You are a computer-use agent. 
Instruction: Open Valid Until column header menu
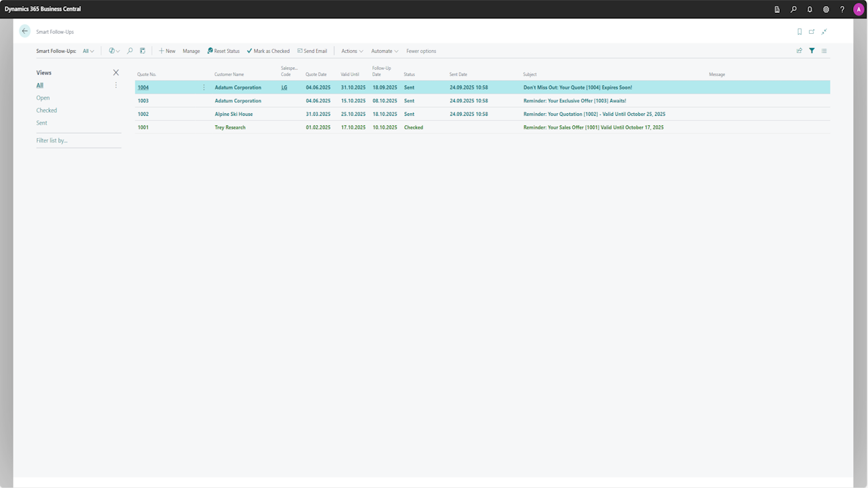(350, 74)
